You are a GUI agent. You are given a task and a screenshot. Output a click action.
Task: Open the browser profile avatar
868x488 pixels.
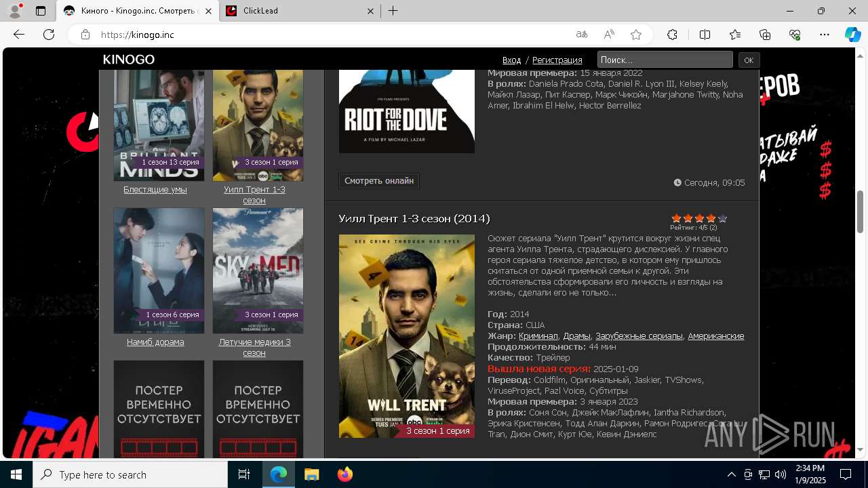15,11
